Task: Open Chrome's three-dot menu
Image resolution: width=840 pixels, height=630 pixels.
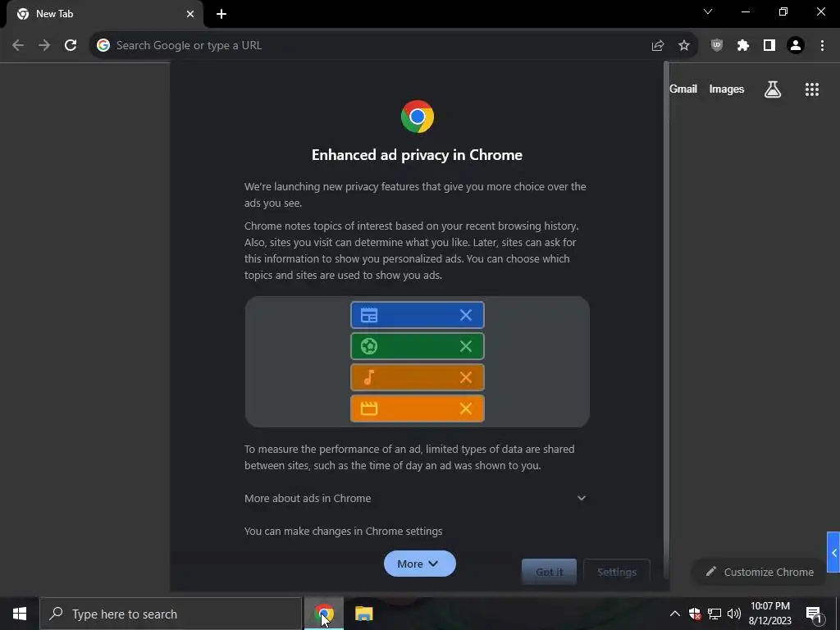Action: 822,46
